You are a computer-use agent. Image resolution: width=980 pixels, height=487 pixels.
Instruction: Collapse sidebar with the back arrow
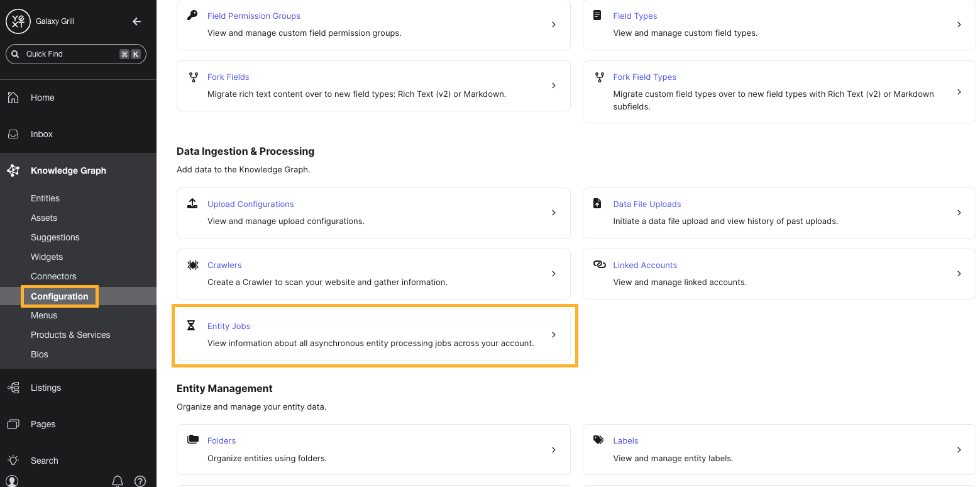coord(136,21)
